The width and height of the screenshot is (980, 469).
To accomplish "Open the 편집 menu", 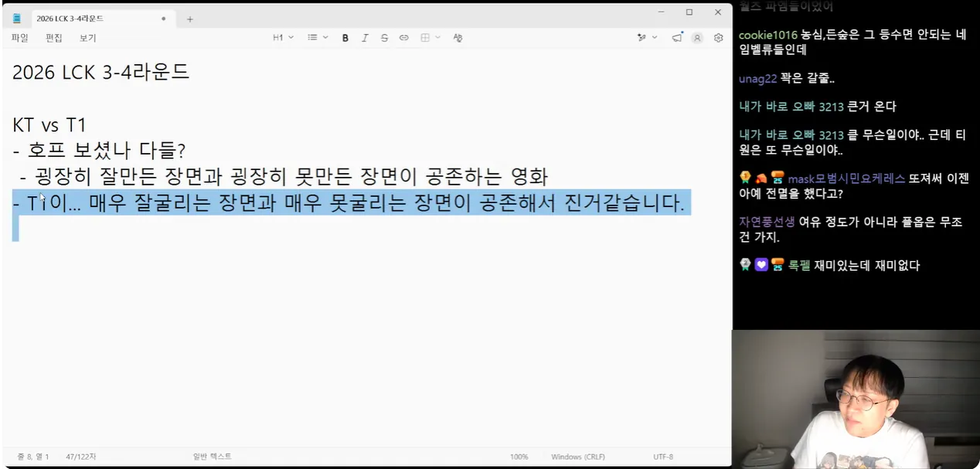I will [x=53, y=38].
